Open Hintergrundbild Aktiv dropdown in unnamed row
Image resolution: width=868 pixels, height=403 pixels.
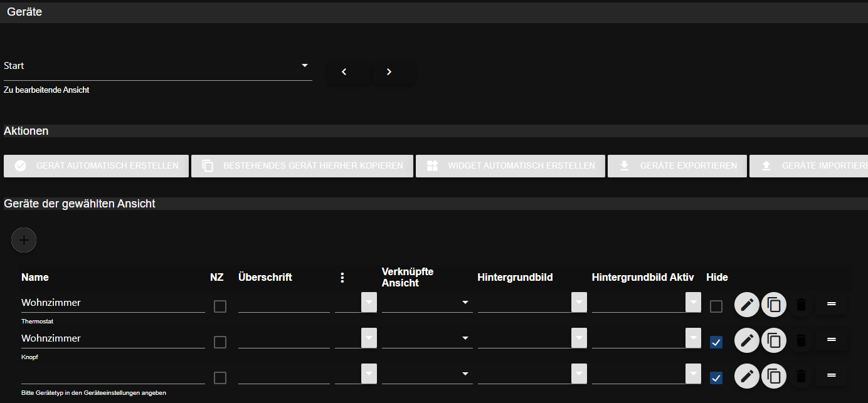[x=693, y=374]
